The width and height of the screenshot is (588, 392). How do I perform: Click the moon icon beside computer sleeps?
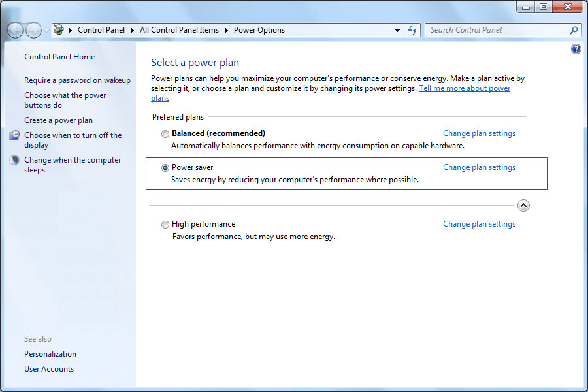pos(14,160)
